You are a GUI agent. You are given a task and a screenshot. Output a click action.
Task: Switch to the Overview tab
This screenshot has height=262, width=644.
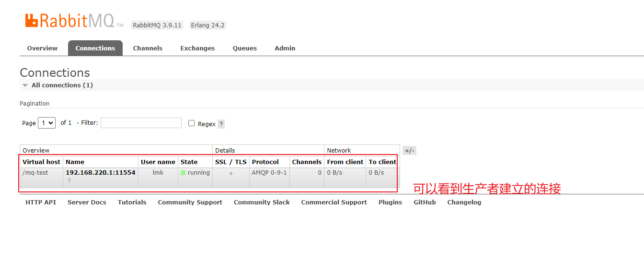42,48
